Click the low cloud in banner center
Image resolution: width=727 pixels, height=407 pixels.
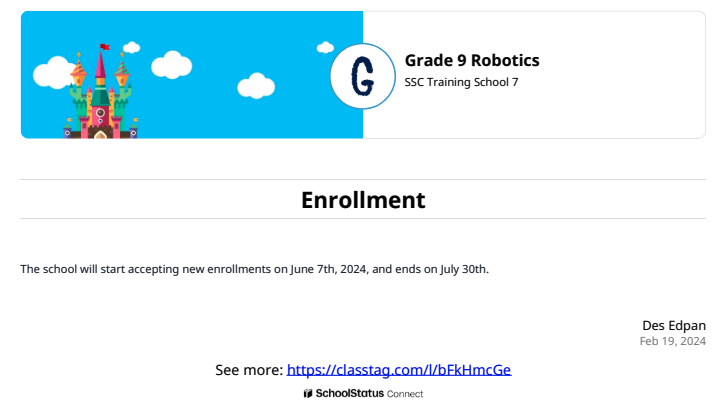[256, 86]
